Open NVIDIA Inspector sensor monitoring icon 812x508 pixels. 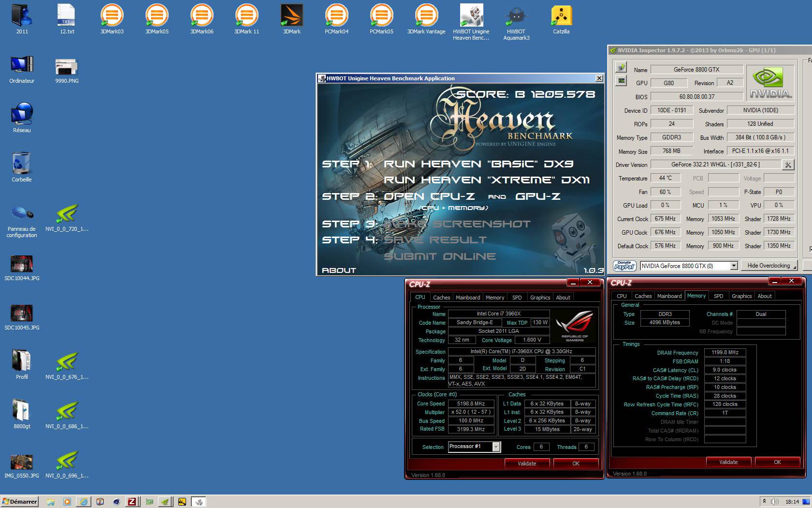point(621,81)
